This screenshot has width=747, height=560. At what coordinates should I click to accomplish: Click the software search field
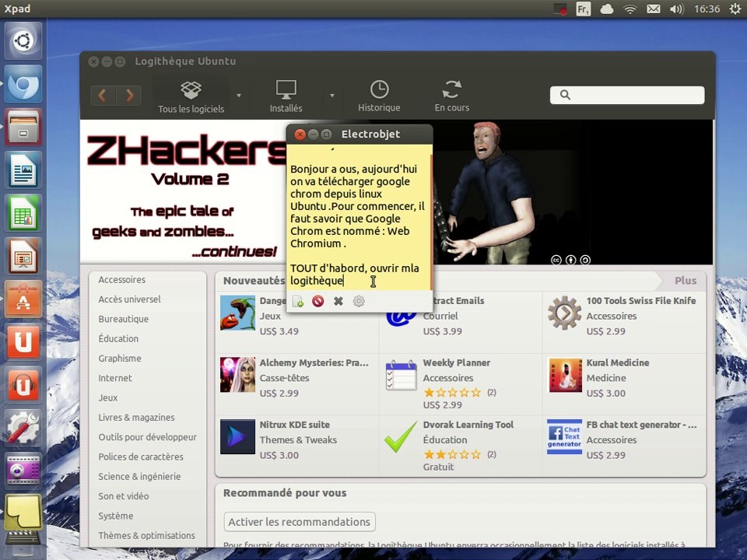pyautogui.click(x=627, y=95)
